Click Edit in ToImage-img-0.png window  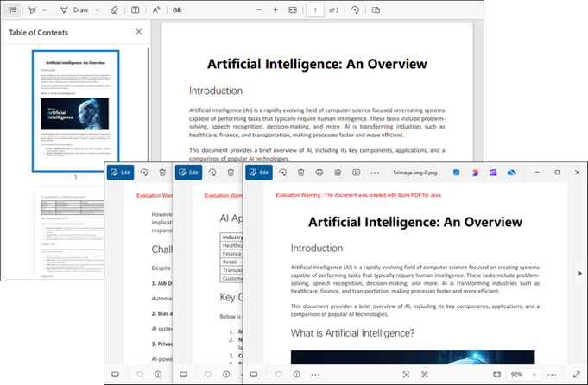click(259, 173)
